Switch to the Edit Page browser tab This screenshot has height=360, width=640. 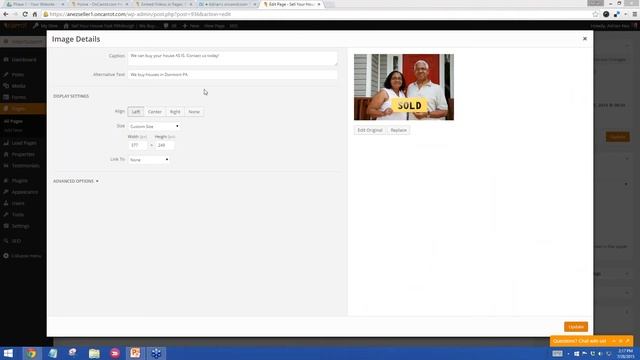click(x=291, y=4)
